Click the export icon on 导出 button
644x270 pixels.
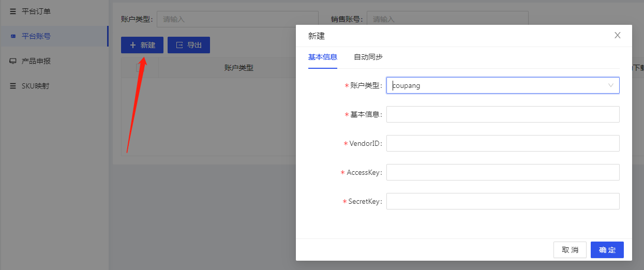[179, 45]
